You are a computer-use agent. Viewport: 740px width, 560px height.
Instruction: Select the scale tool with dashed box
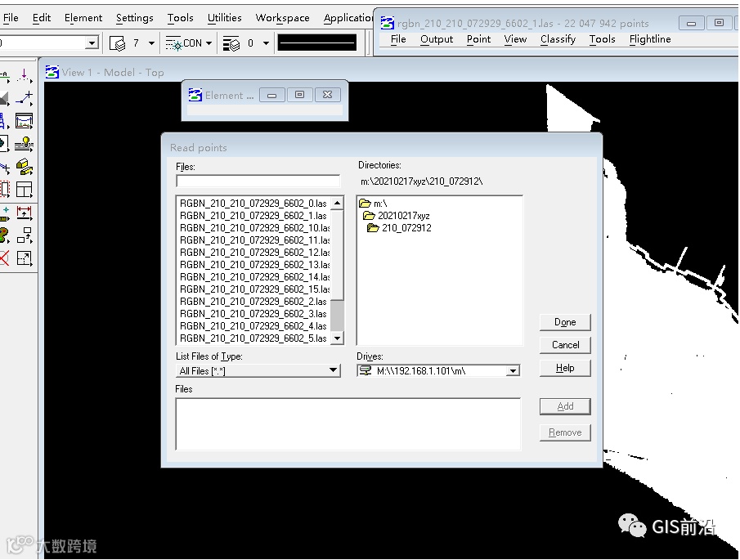pyautogui.click(x=24, y=258)
